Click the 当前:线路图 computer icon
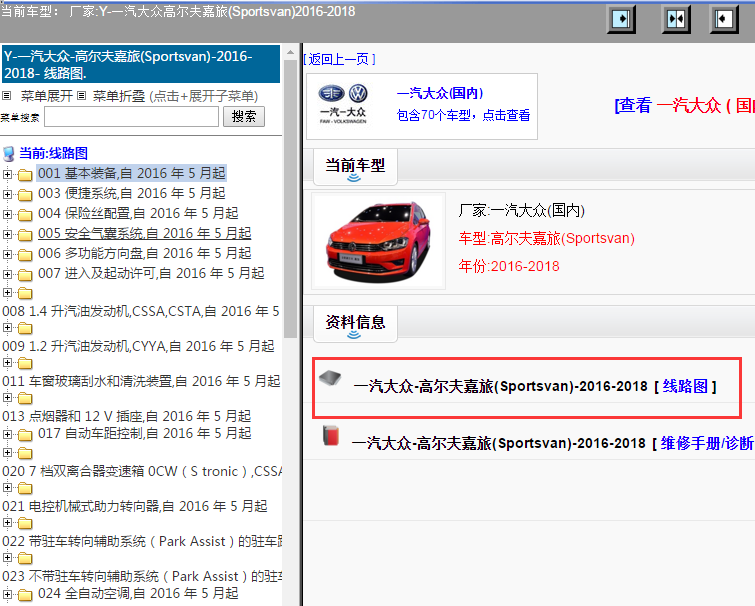Viewport: 755px width, 606px height. tap(9, 154)
